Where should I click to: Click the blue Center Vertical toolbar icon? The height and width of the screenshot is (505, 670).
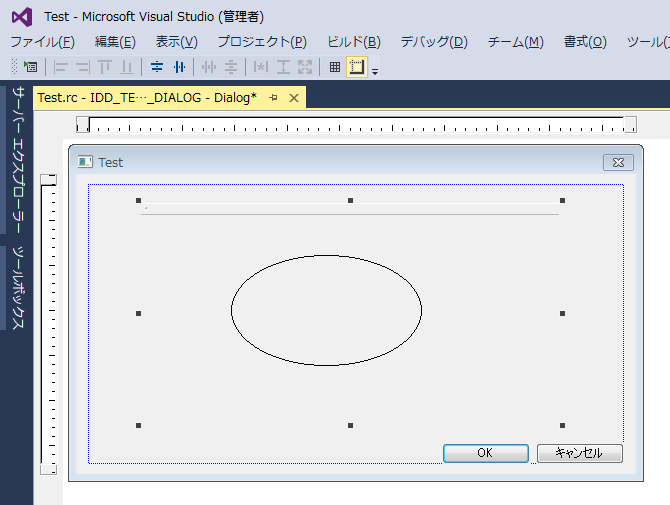click(x=157, y=67)
